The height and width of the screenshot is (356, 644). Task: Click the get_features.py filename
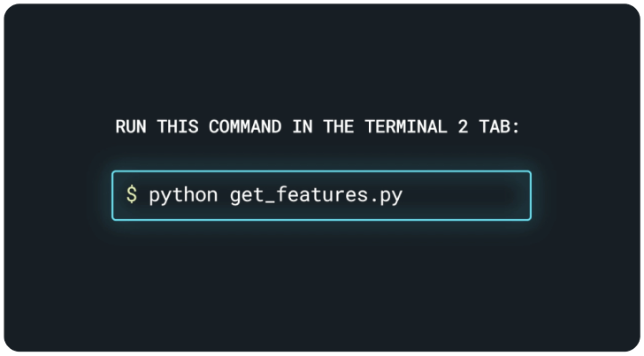[316, 194]
